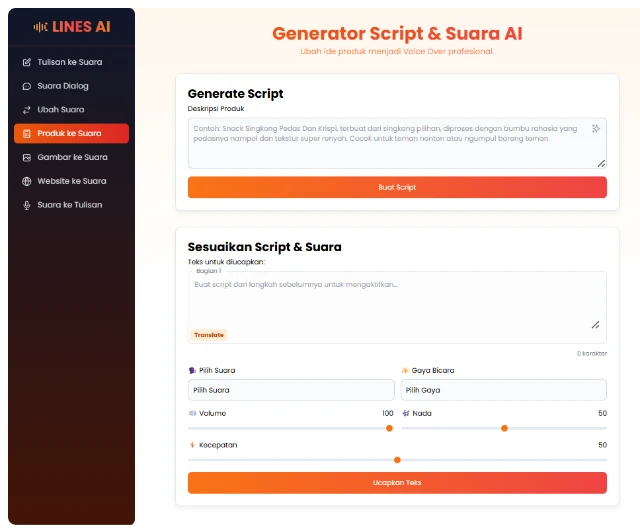640x532 pixels.
Task: Click the Gambar ke Suara image icon
Action: coord(27,157)
